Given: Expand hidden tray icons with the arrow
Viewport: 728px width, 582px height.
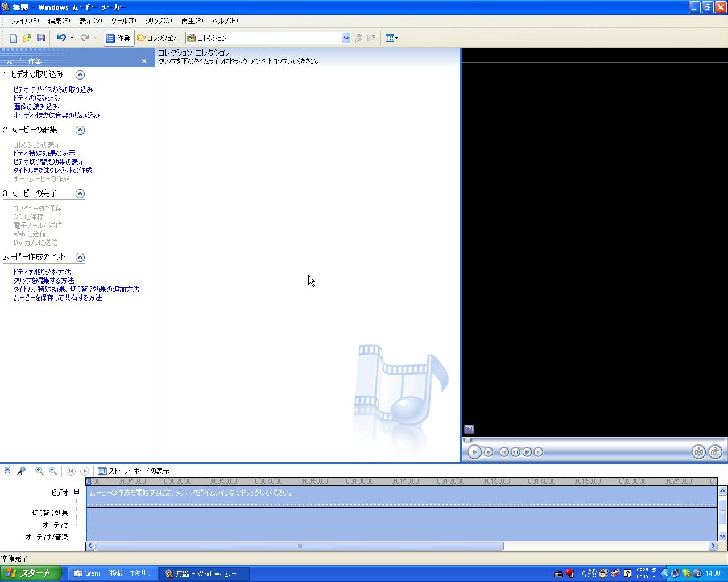Looking at the screenshot, I should (665, 573).
